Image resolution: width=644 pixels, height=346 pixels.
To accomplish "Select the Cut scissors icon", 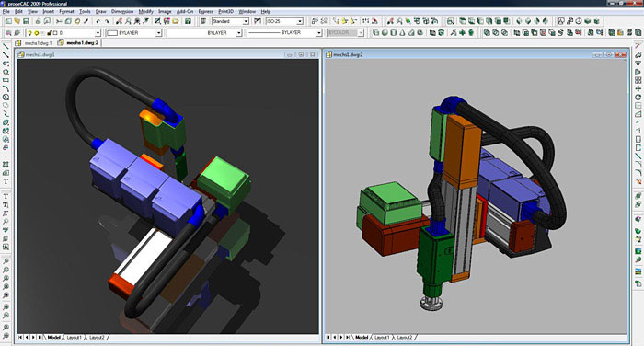I will tap(59, 21).
